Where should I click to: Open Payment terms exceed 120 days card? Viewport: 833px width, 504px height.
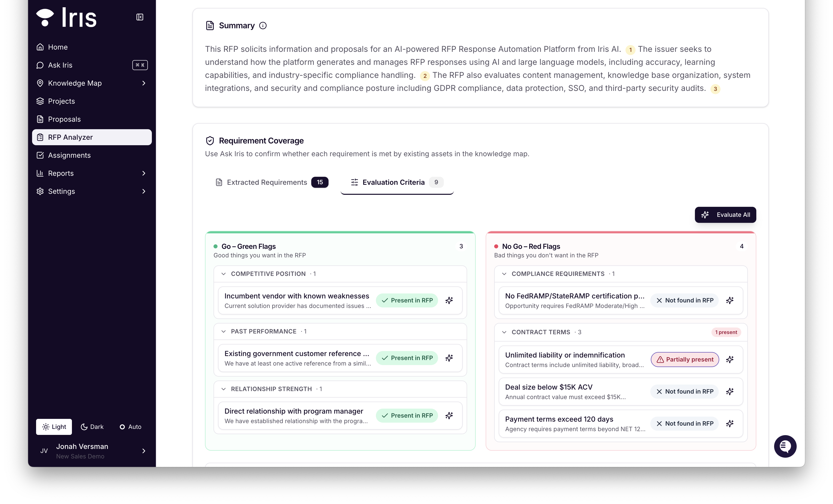click(x=621, y=424)
